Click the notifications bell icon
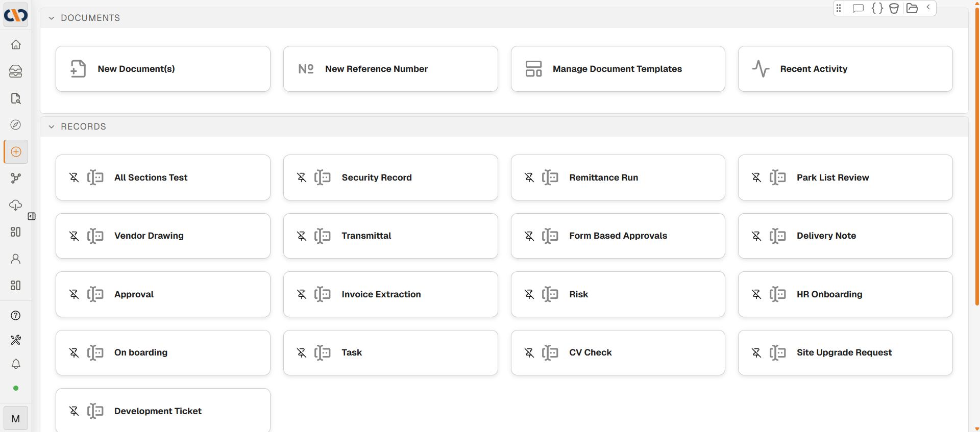 pos(16,364)
